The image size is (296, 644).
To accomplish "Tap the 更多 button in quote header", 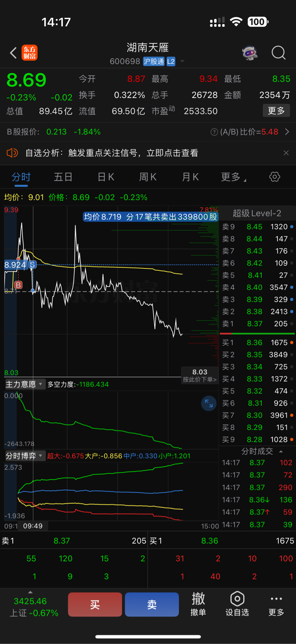I will pos(276,111).
